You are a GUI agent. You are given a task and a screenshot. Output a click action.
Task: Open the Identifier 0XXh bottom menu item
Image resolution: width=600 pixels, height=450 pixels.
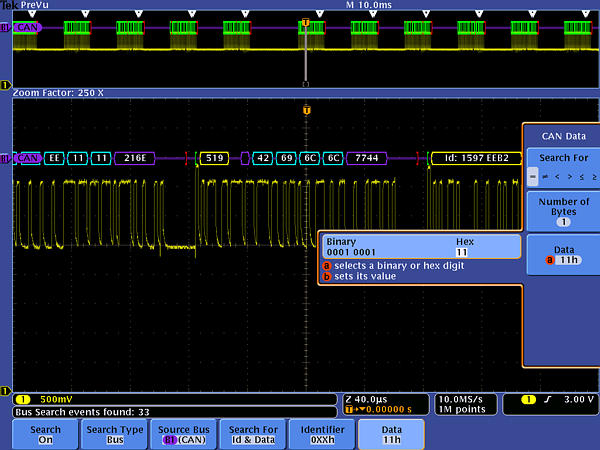pyautogui.click(x=323, y=434)
